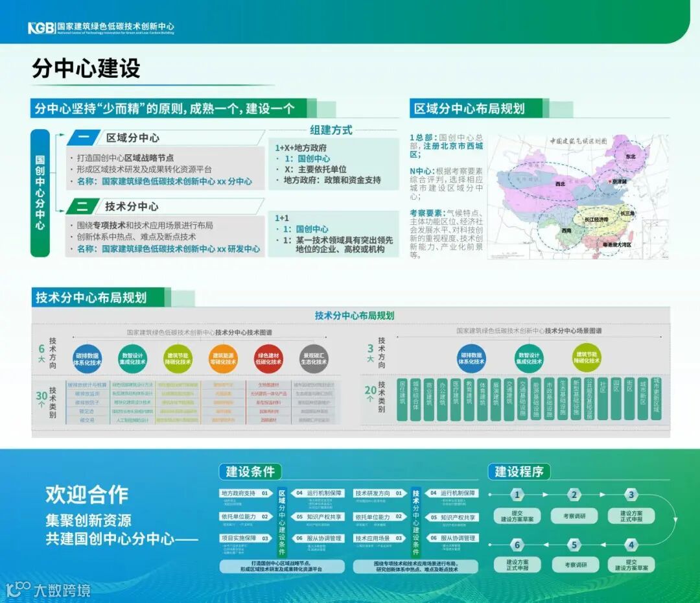Click the green 建筑节能降碳化技术 circle in 场景图谱
The image size is (700, 603).
point(587,357)
